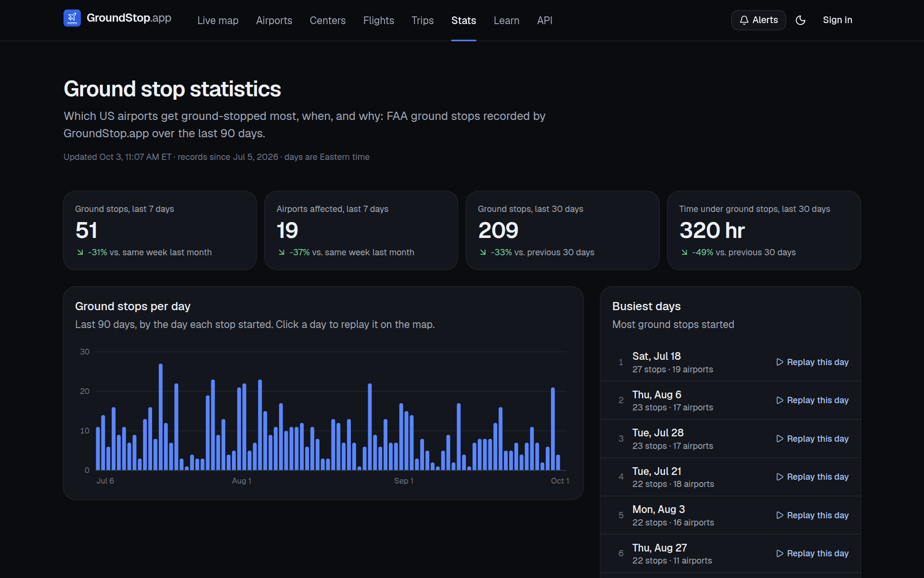This screenshot has height=578, width=924.
Task: Click Sign in
Action: pyautogui.click(x=837, y=20)
